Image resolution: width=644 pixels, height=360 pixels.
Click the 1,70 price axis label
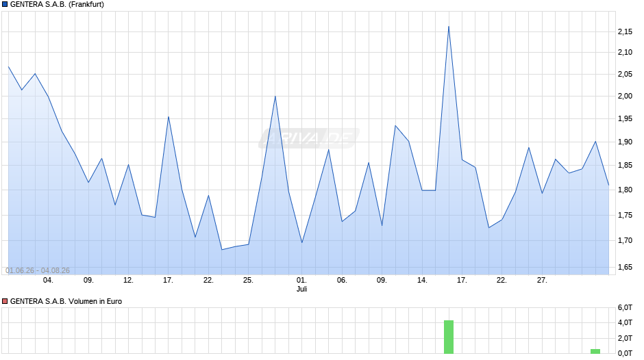tap(625, 240)
